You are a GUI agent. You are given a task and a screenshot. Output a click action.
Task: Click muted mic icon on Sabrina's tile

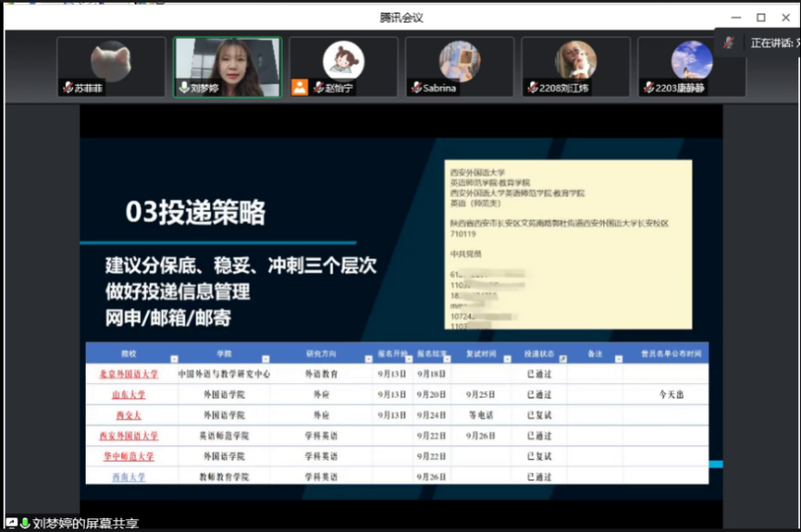416,89
